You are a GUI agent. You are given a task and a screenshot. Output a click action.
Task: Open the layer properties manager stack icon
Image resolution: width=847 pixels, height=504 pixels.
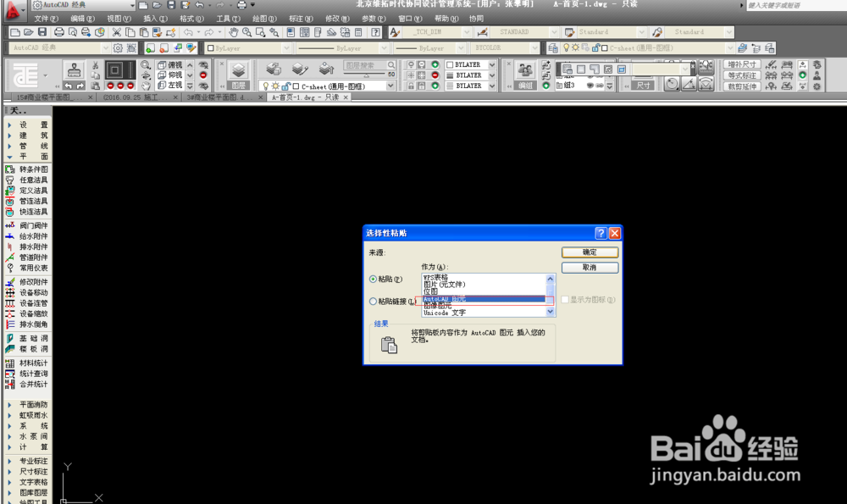[238, 69]
